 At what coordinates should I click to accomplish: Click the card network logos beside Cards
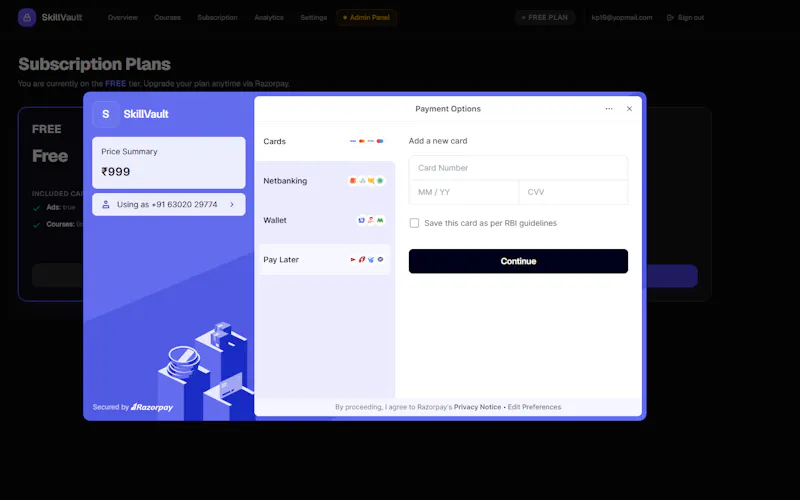pos(366,141)
